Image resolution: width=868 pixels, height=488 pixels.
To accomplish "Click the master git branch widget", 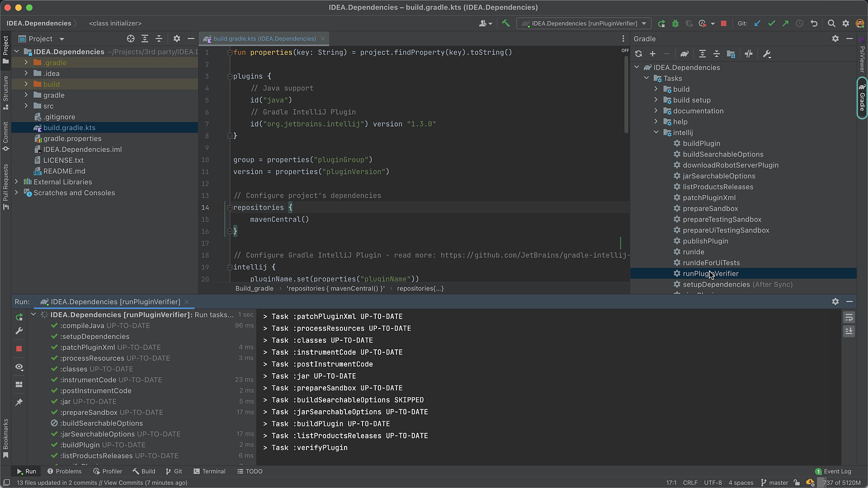I will [774, 483].
